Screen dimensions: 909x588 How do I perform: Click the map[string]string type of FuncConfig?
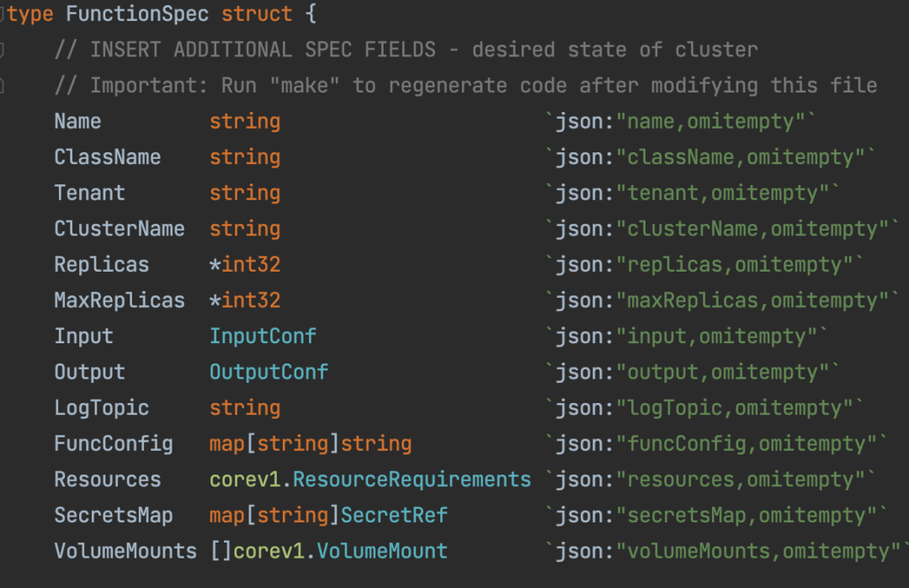(x=310, y=444)
